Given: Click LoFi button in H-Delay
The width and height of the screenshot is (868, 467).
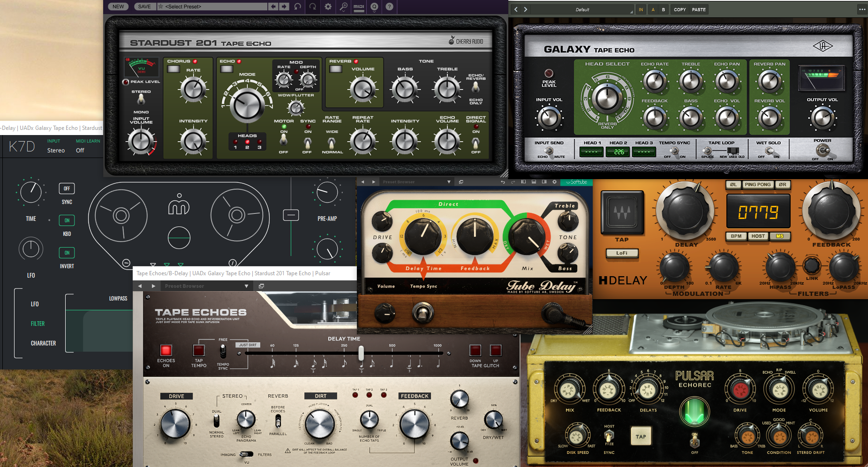Looking at the screenshot, I should [x=622, y=253].
